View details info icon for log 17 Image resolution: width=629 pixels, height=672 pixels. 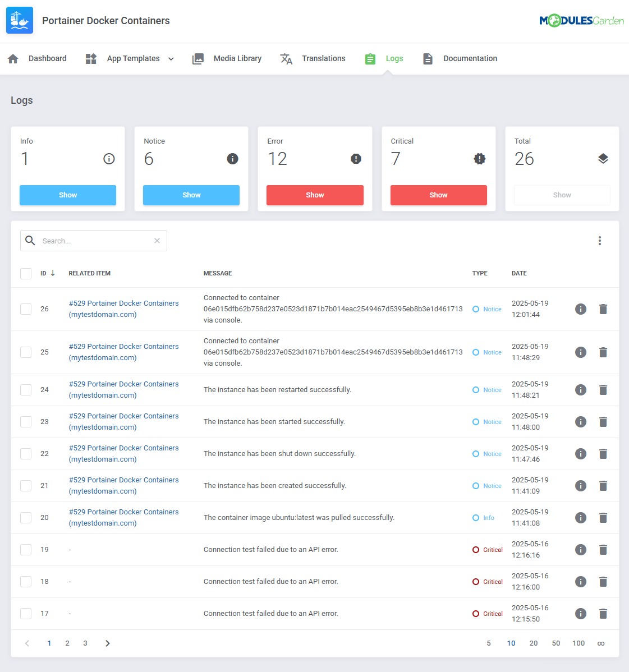[581, 614]
